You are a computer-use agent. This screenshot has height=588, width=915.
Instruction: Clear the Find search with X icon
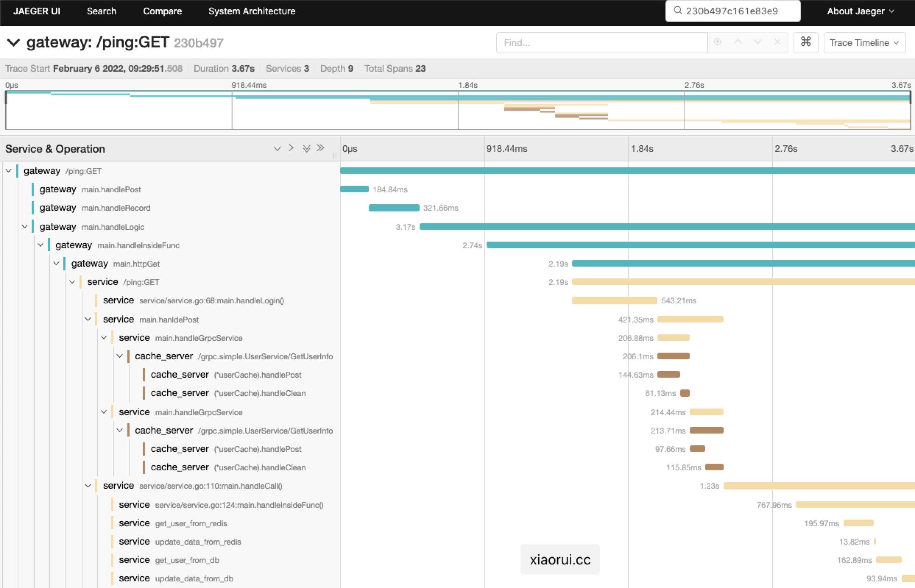click(x=777, y=42)
